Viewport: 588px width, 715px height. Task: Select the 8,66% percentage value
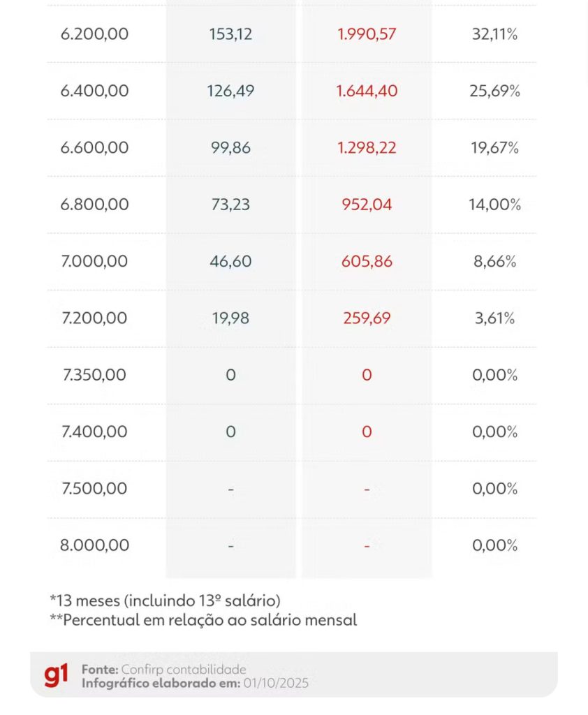(x=494, y=262)
